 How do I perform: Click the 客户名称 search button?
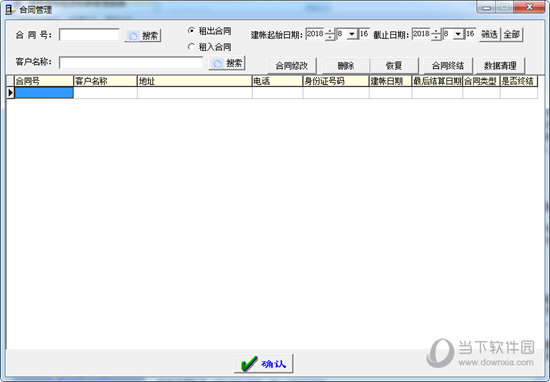227,63
